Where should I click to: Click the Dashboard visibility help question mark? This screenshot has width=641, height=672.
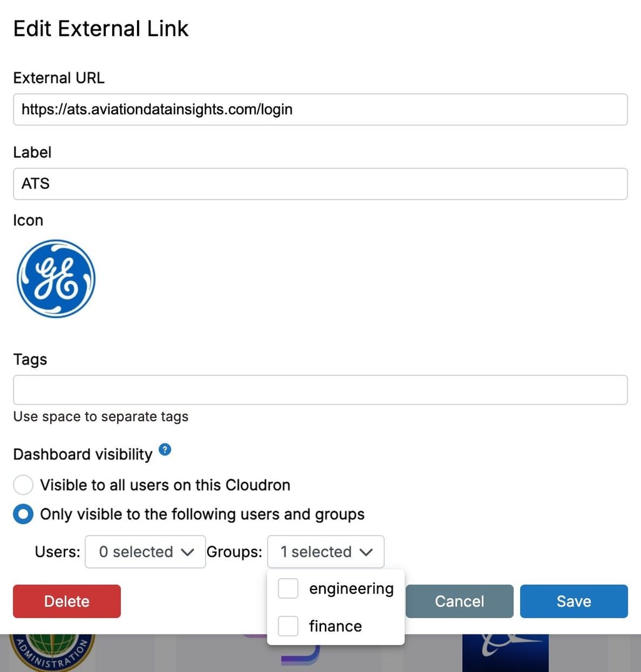[165, 449]
